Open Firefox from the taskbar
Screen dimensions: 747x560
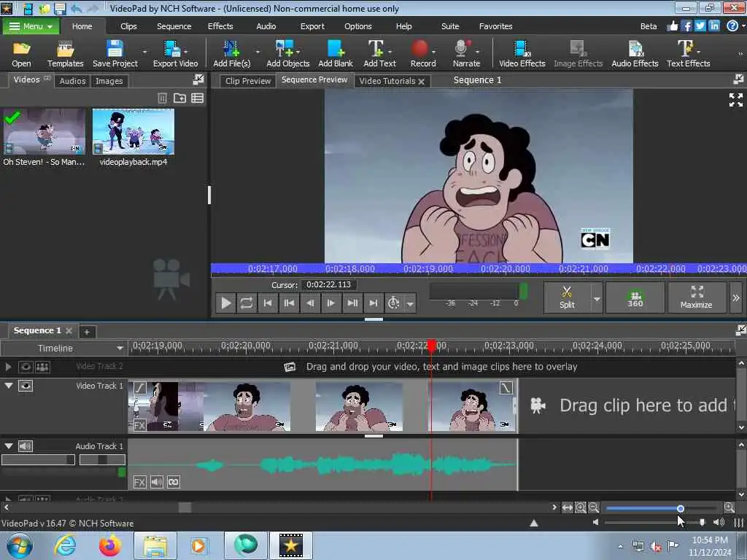point(109,545)
